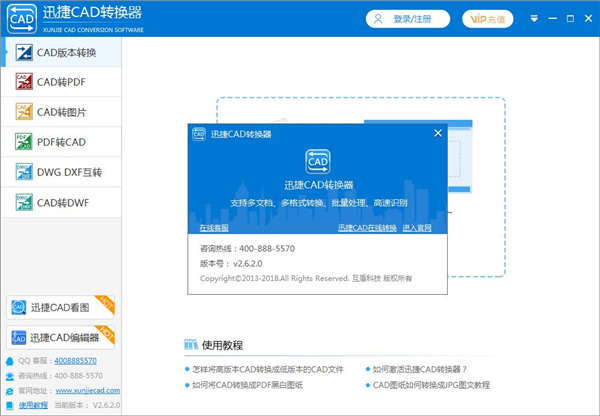Image resolution: width=600 pixels, height=416 pixels.
Task: Open 迅捷CAD在线转换 link in dialog
Action: point(366,228)
